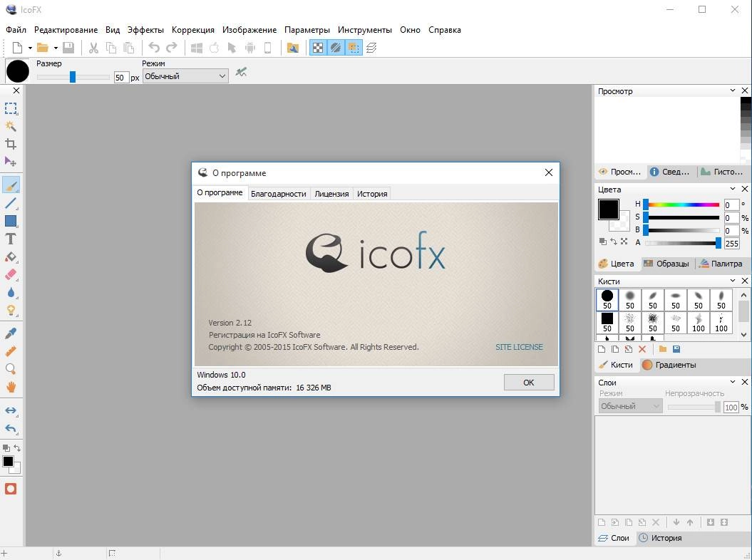The height and width of the screenshot is (560, 752).
Task: Open dropdown arrow next to New file
Action: 30,48
